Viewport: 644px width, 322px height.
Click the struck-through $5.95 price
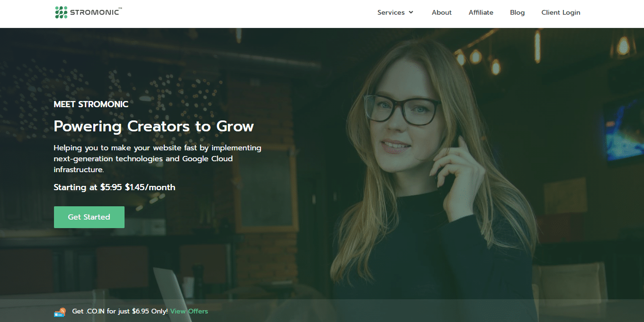[x=111, y=187]
